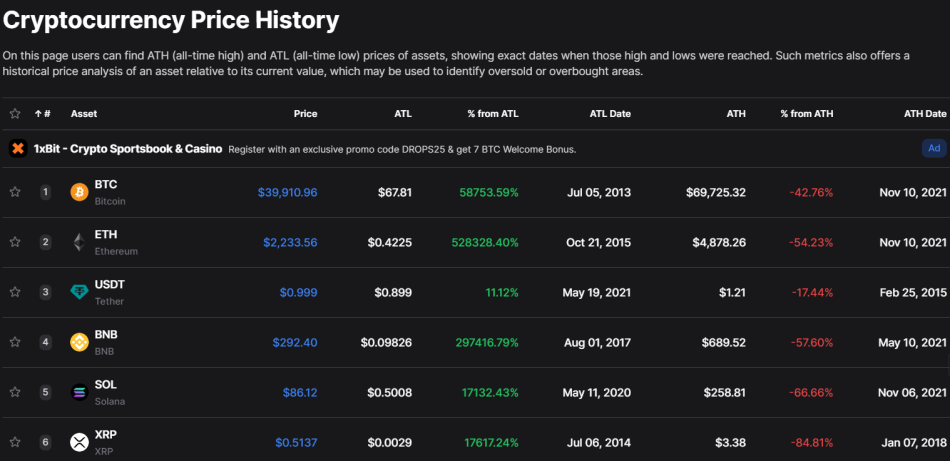
Task: Click the XRP logo icon
Action: [x=79, y=442]
